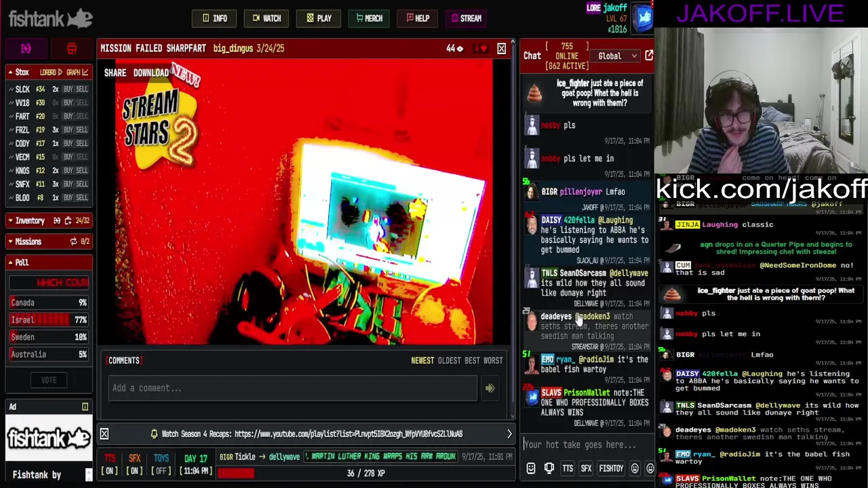Click the 44 diamond count
Viewport: 868px width, 488px height.
(x=454, y=49)
